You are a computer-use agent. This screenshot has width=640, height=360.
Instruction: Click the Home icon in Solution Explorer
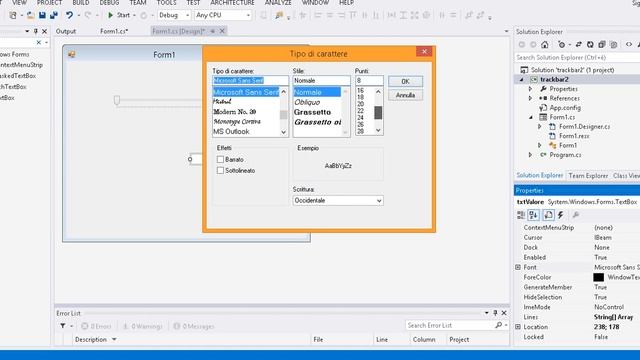click(x=544, y=44)
